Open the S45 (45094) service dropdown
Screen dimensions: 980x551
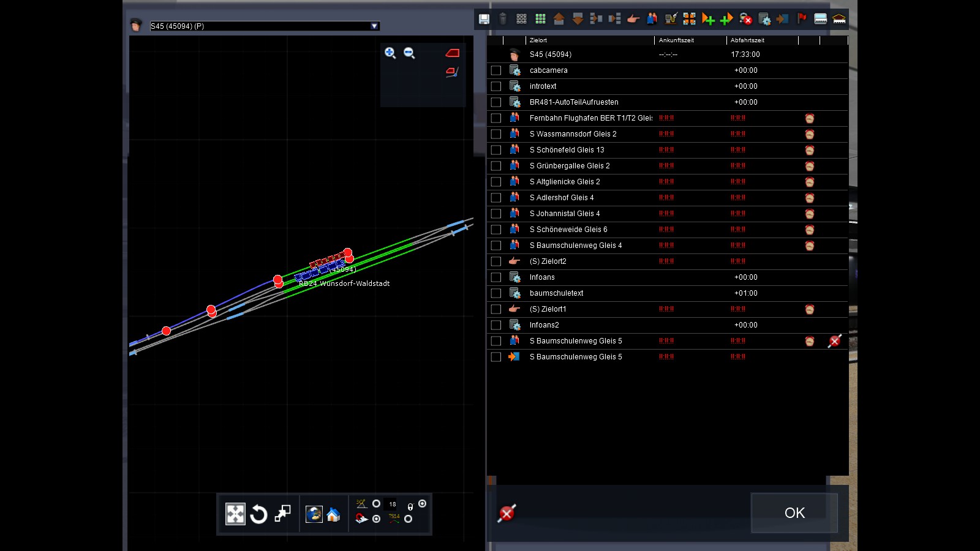pyautogui.click(x=374, y=26)
